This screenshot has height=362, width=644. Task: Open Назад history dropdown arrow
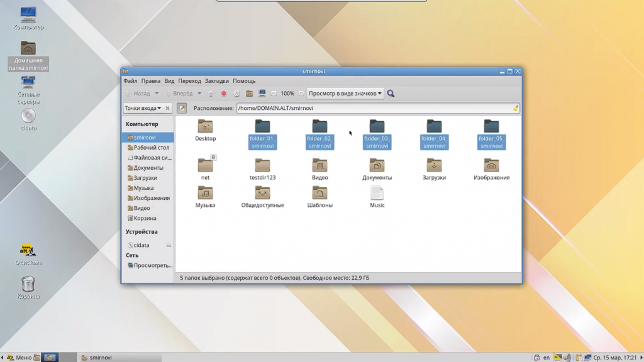pos(157,94)
